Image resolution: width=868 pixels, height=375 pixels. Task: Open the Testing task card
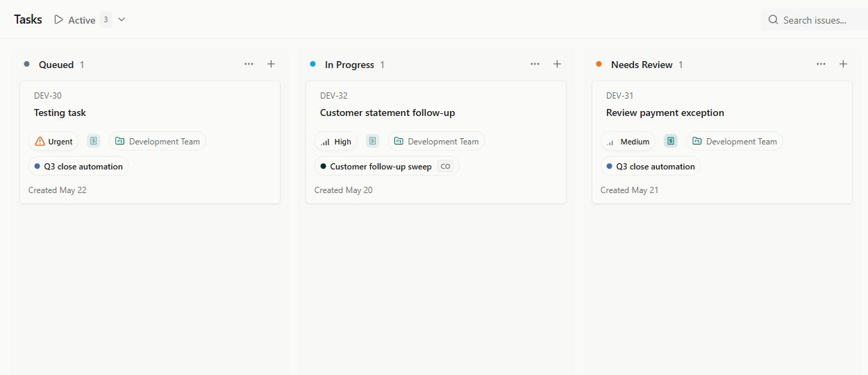150,142
